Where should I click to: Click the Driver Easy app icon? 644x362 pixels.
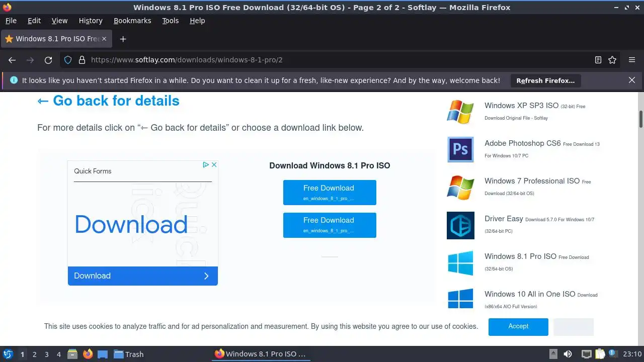point(460,225)
